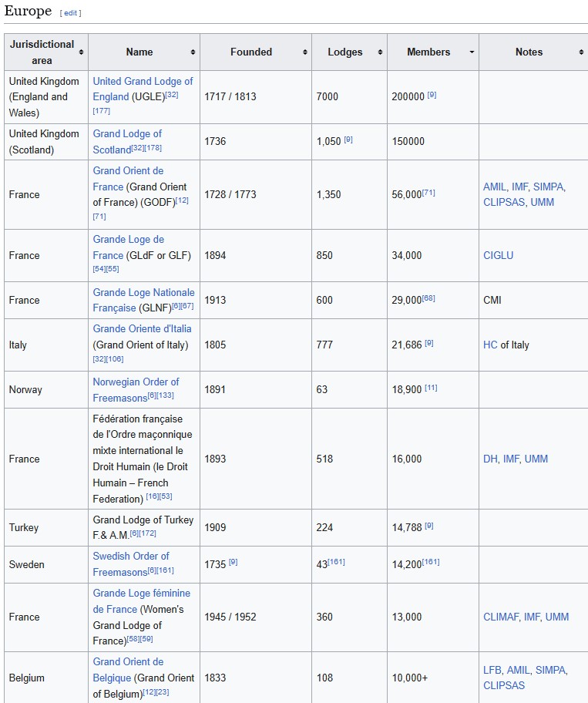
Task: Sort by Founded column arrow icon
Action: pos(304,52)
